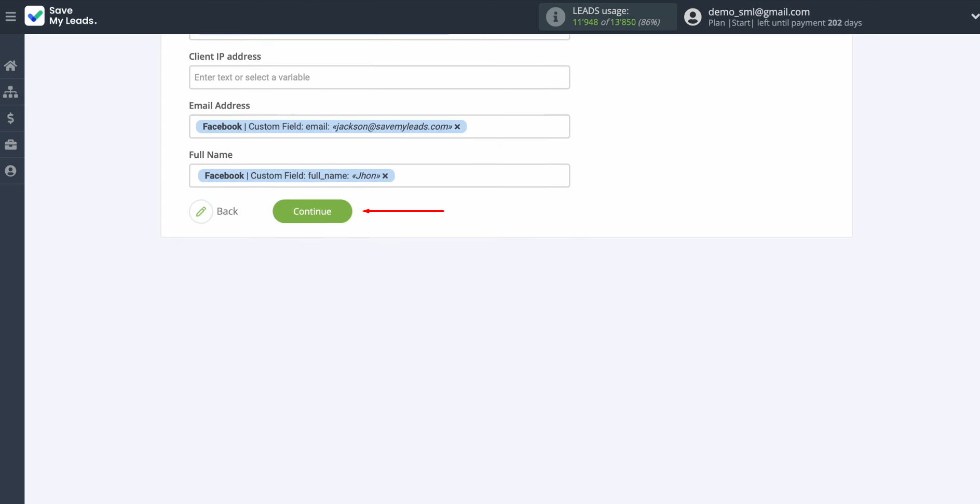Click the account avatar icon
Image resolution: width=980 pixels, height=504 pixels.
tap(692, 17)
